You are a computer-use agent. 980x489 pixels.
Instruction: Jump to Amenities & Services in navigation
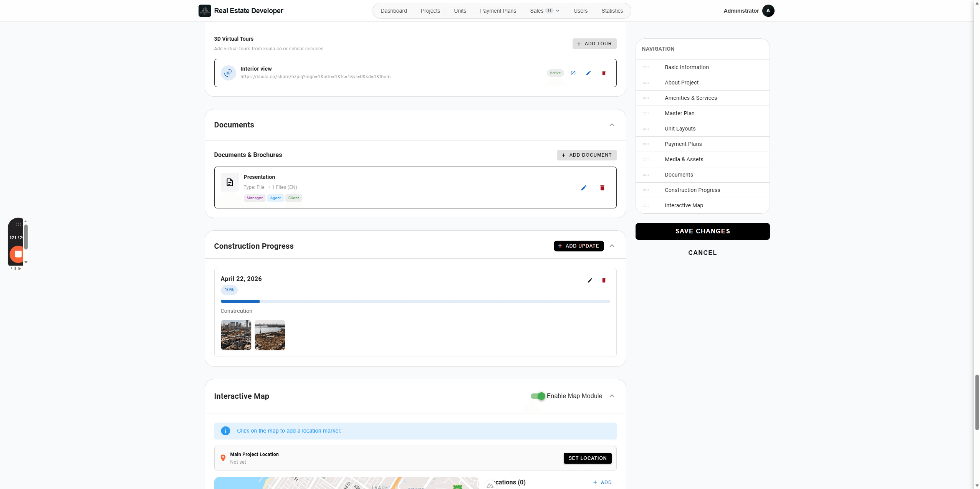(x=702, y=98)
